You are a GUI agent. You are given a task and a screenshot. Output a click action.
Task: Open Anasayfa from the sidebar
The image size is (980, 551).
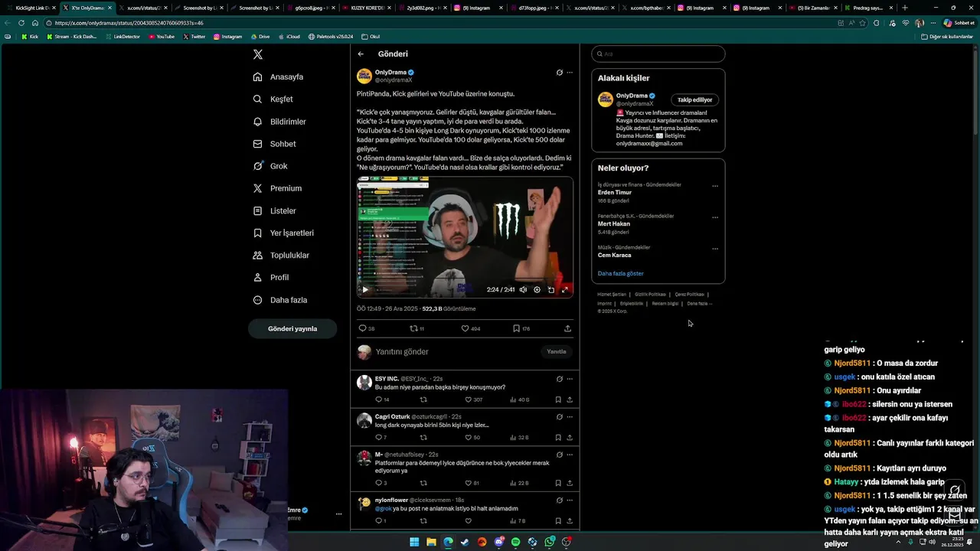point(279,77)
